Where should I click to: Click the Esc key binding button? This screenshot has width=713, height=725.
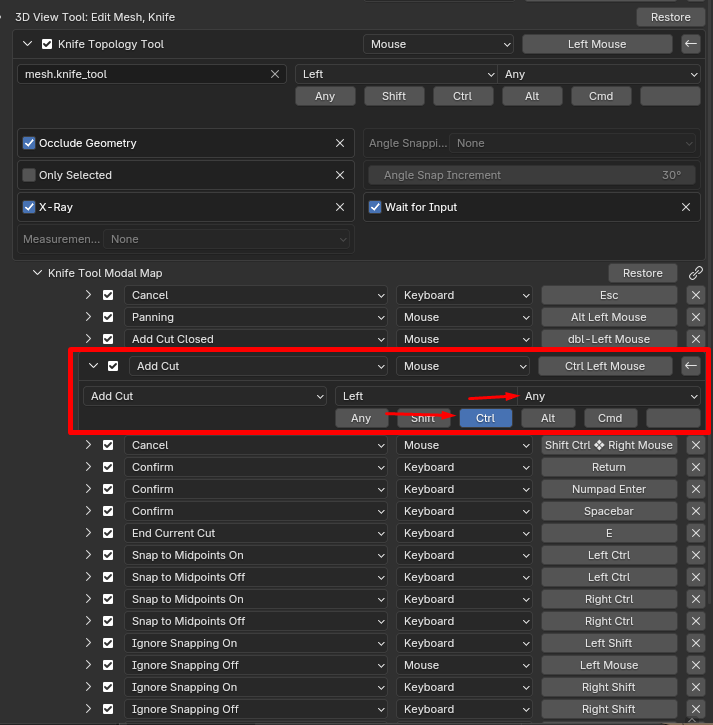tap(609, 295)
